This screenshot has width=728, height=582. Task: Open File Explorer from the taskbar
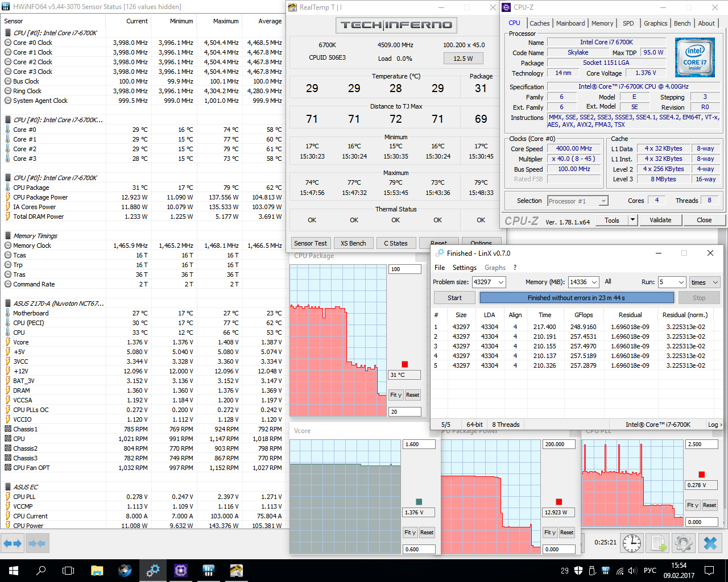(x=97, y=571)
